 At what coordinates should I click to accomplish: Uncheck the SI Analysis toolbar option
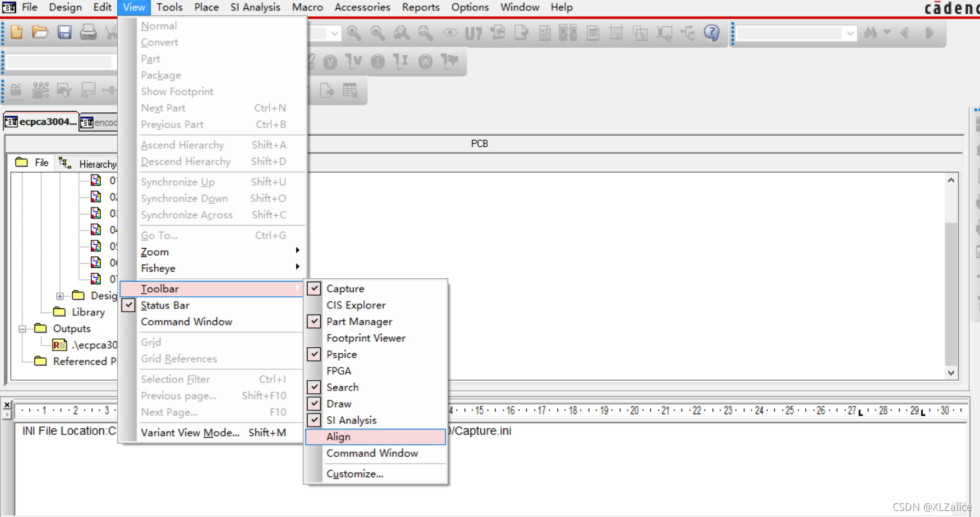point(314,420)
